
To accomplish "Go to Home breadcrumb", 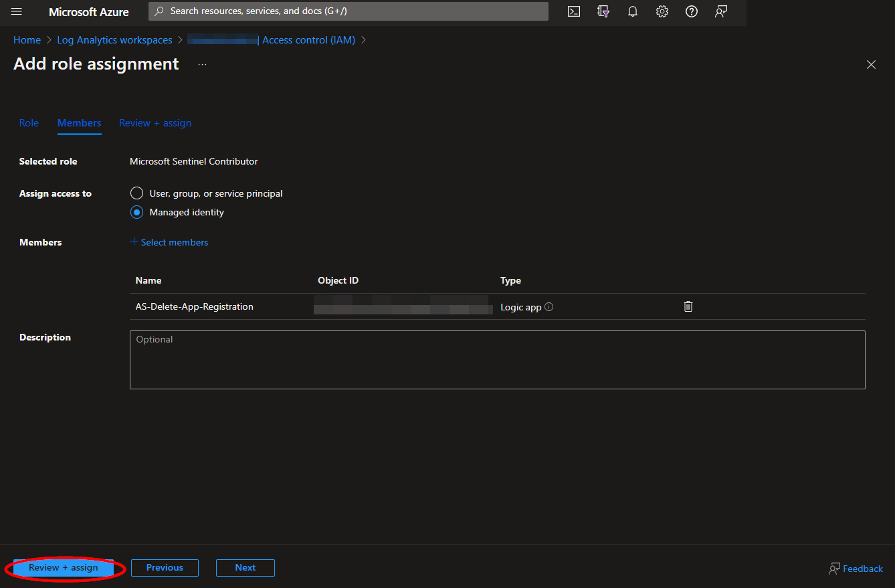I will pos(27,40).
